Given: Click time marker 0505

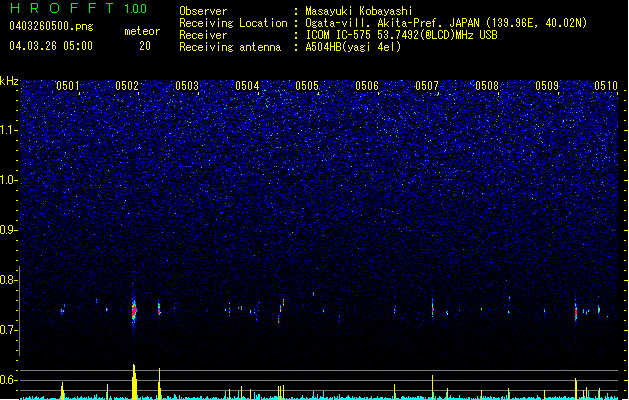Looking at the screenshot, I should coord(307,86).
